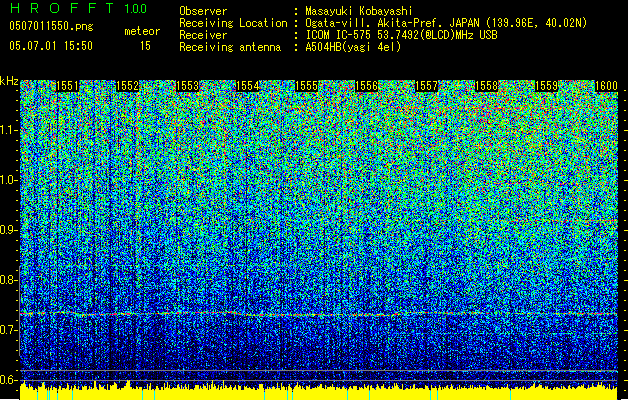Click the meteor count value 15

[146, 46]
